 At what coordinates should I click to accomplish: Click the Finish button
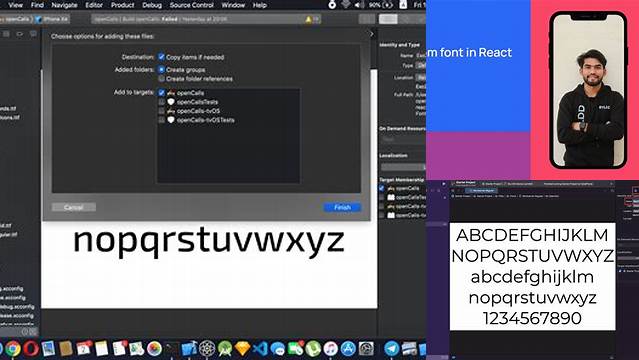click(x=342, y=207)
